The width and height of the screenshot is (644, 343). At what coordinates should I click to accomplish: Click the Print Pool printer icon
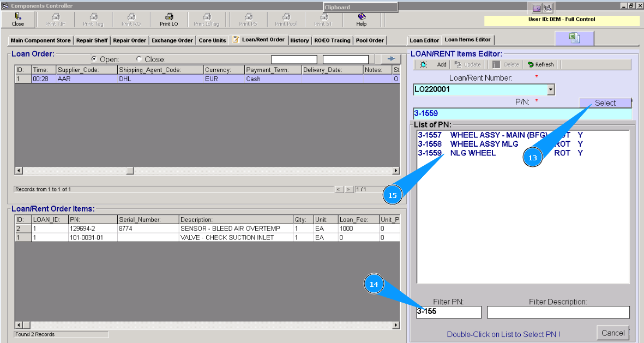point(286,16)
